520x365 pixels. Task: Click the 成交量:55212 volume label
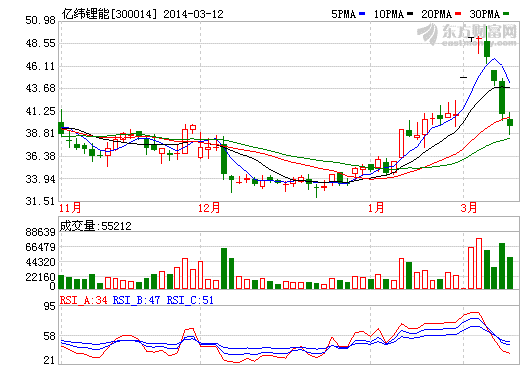point(96,226)
